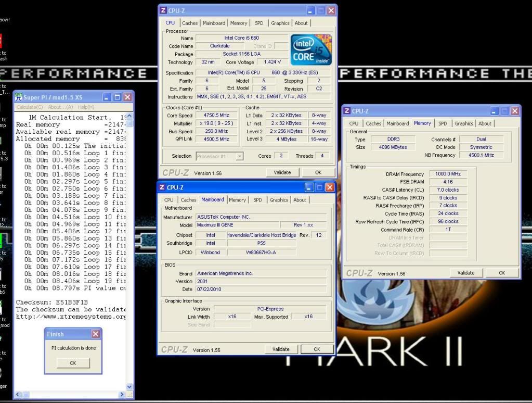Click Validate in the CPU tab window

click(282, 172)
